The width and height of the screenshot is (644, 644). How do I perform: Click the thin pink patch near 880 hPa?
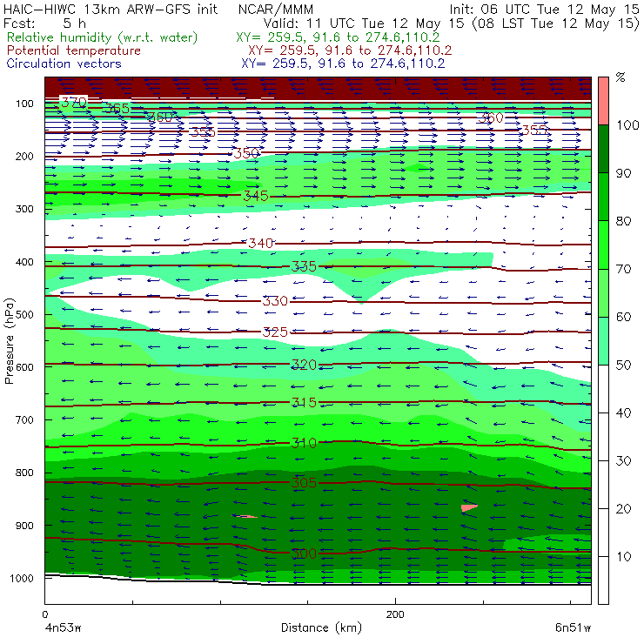point(245,516)
